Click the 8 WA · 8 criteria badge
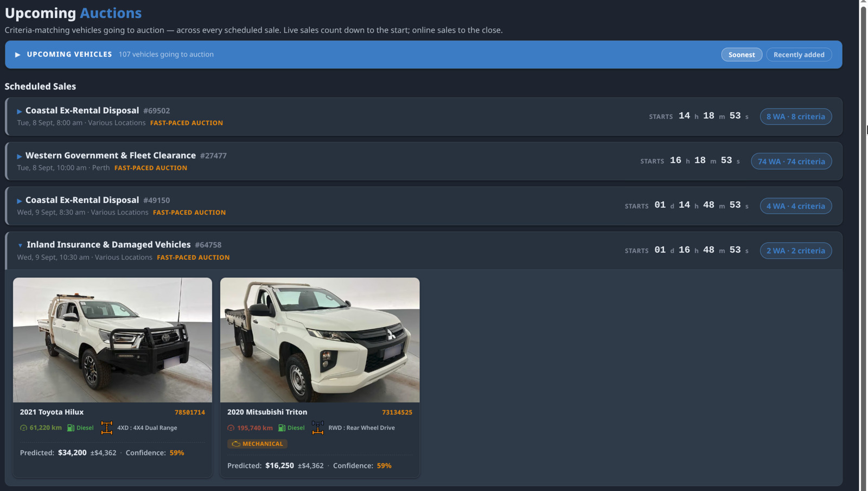This screenshot has width=868, height=491. 795,117
